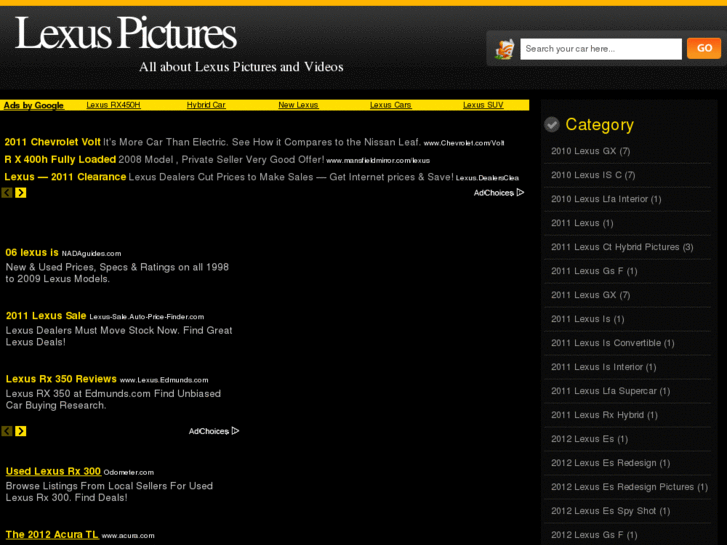Click the next arrow under the top ad block
727x545 pixels.
(x=21, y=192)
